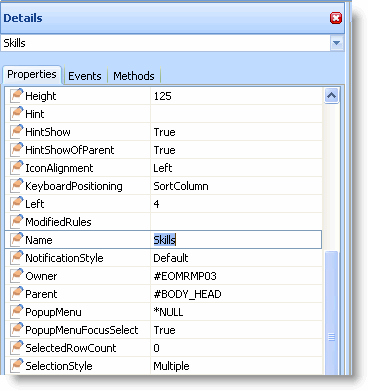Image resolution: width=368 pixels, height=391 pixels.
Task: Click the property icon beside NotificationStyle
Action: pos(16,257)
